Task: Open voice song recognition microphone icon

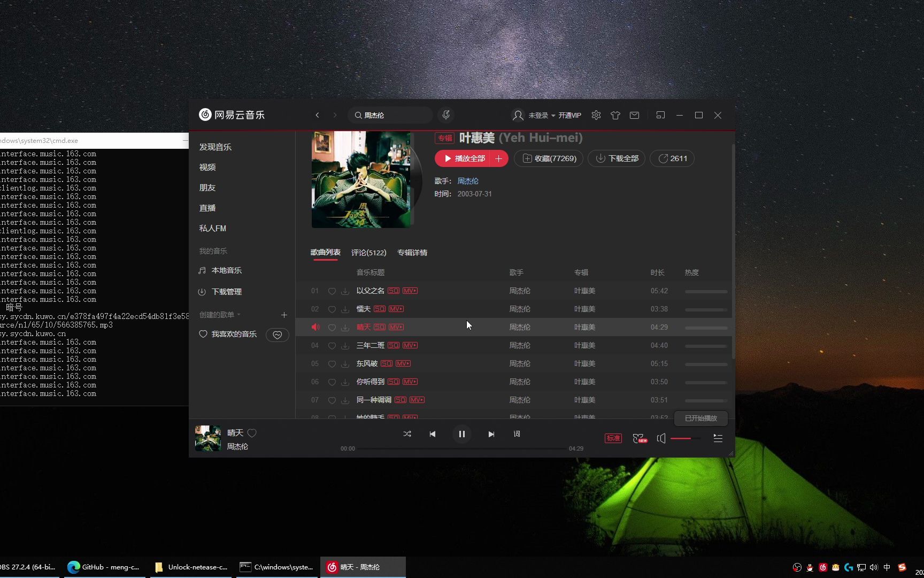Action: pos(446,115)
